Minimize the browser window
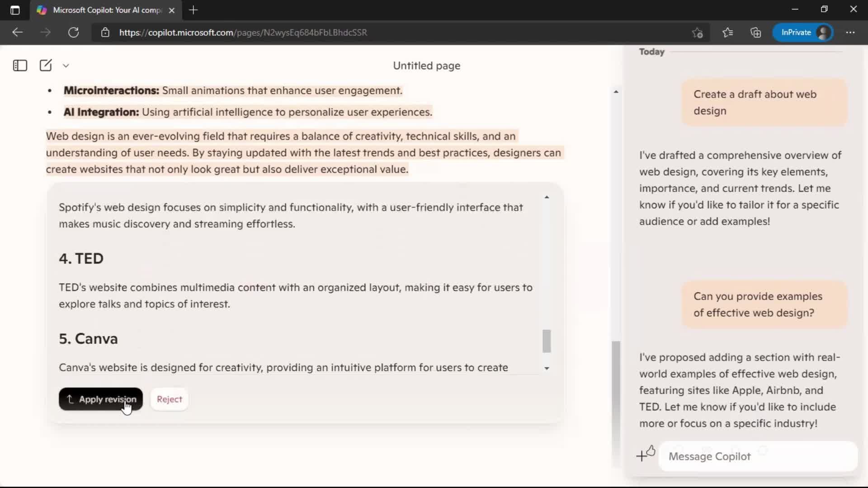Screen dimensions: 868x488 795,9
